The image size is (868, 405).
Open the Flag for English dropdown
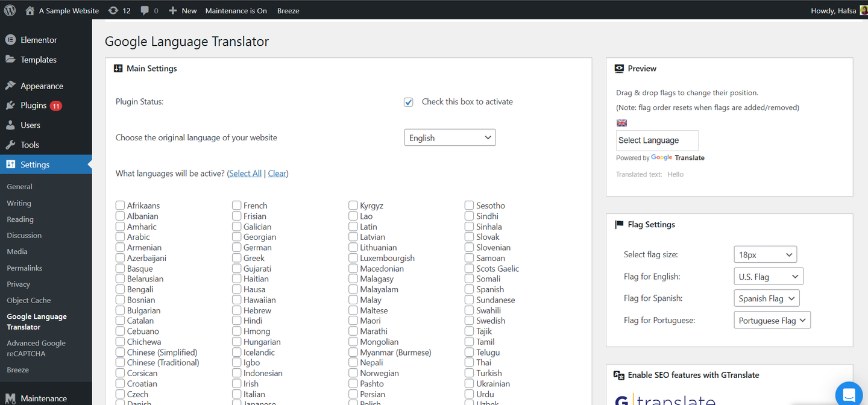tap(768, 277)
